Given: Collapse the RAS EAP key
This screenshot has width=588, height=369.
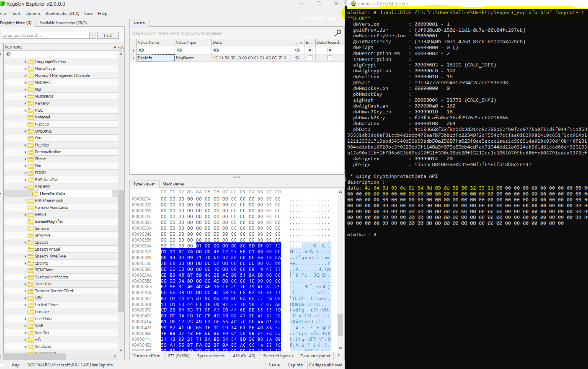Looking at the screenshot, I should 25,187.
